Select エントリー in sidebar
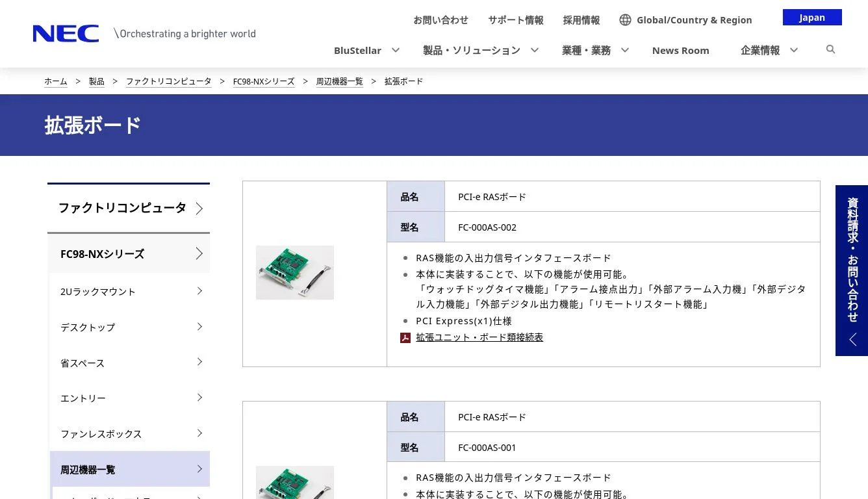The height and width of the screenshot is (499, 868). click(x=130, y=398)
